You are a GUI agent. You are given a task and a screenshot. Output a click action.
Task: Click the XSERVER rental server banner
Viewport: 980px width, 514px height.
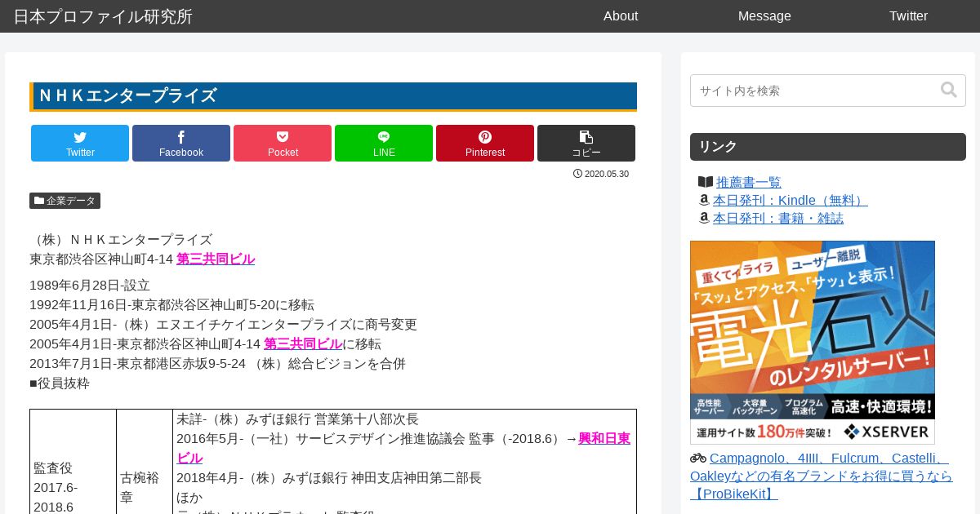point(813,343)
